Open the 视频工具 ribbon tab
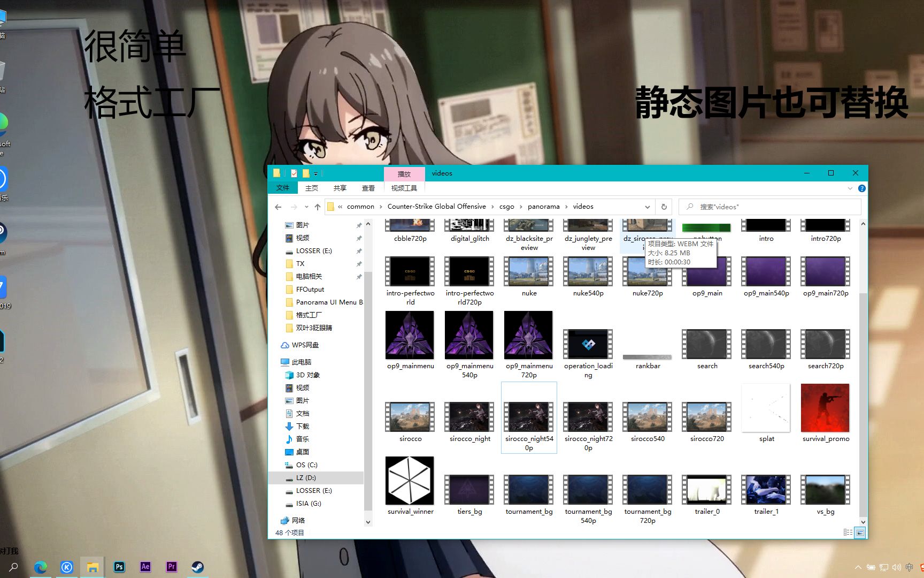The image size is (924, 578). [x=404, y=188]
